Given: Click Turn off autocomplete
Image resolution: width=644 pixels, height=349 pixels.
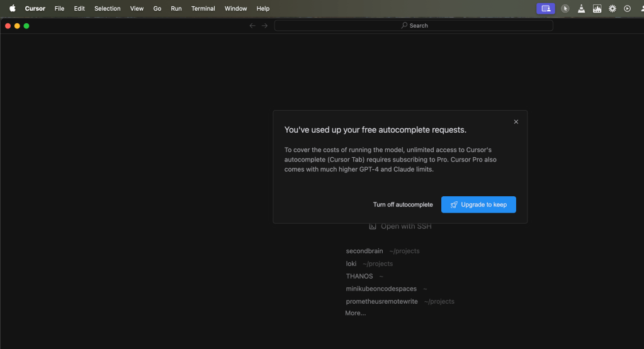Looking at the screenshot, I should (x=403, y=204).
